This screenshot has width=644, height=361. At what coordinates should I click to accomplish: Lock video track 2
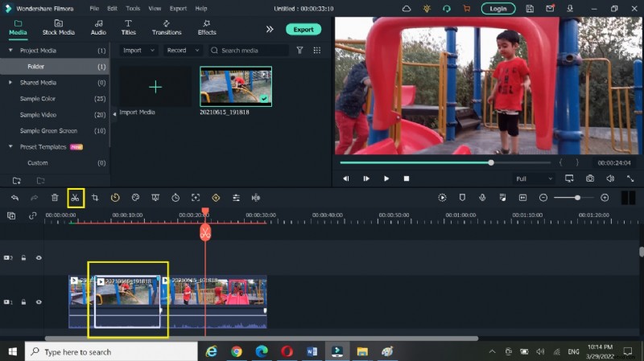(x=23, y=257)
